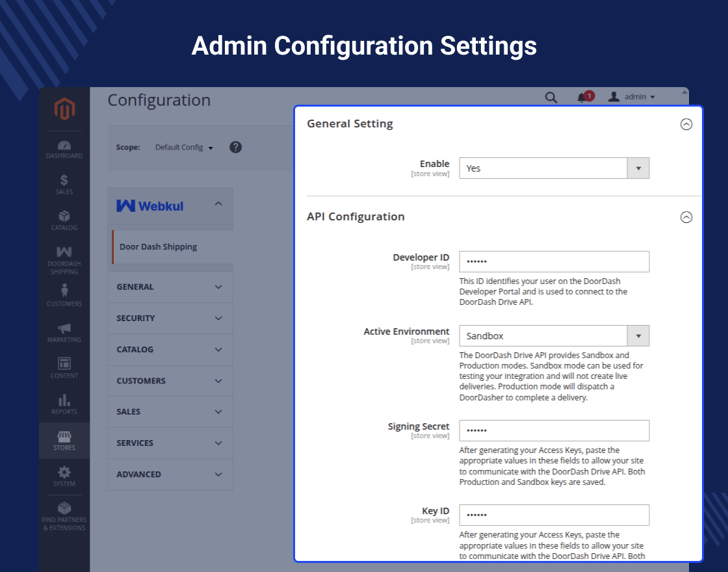Open the Default Config scope dropdown

click(184, 147)
